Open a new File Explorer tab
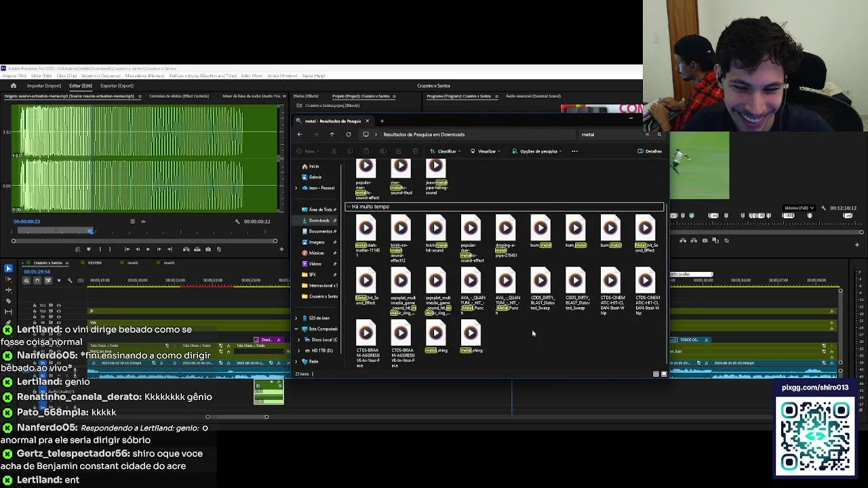Image resolution: width=868 pixels, height=488 pixels. (x=382, y=121)
